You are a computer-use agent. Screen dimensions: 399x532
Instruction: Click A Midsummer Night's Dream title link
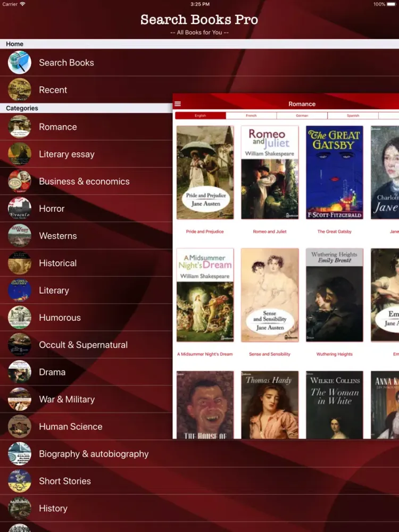[205, 354]
